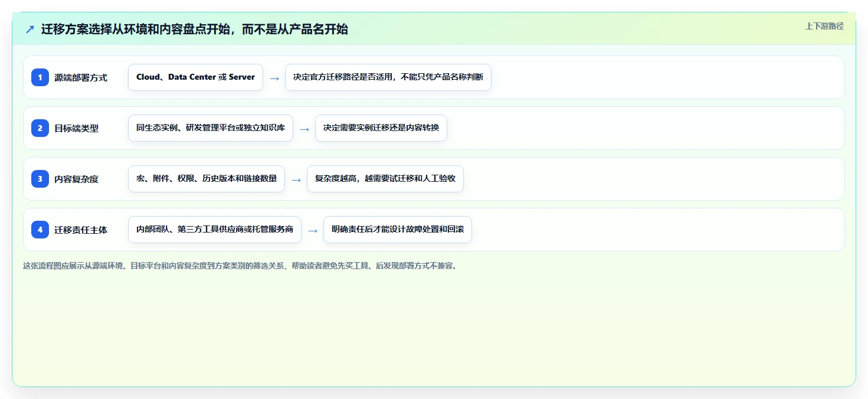The width and height of the screenshot is (868, 399).
Task: Click the 宏、附件、权限、历史版本和链接数量 box
Action: [x=207, y=179]
